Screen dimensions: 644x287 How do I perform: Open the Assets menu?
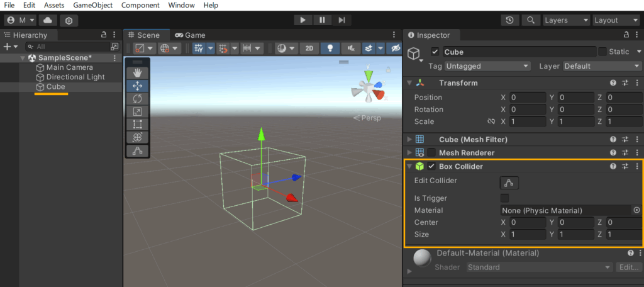(x=54, y=5)
